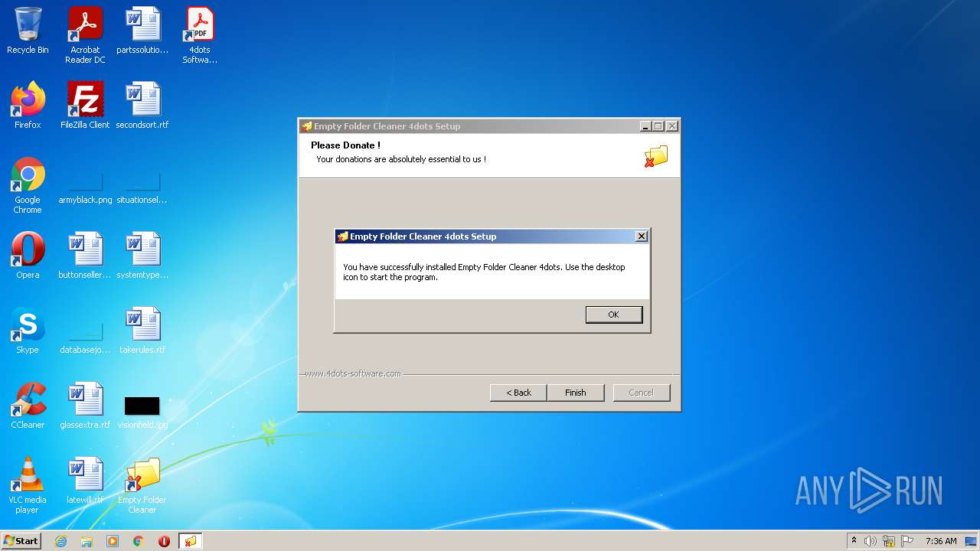Image resolution: width=980 pixels, height=551 pixels.
Task: Launch Internet Explorer from taskbar
Action: click(x=60, y=541)
